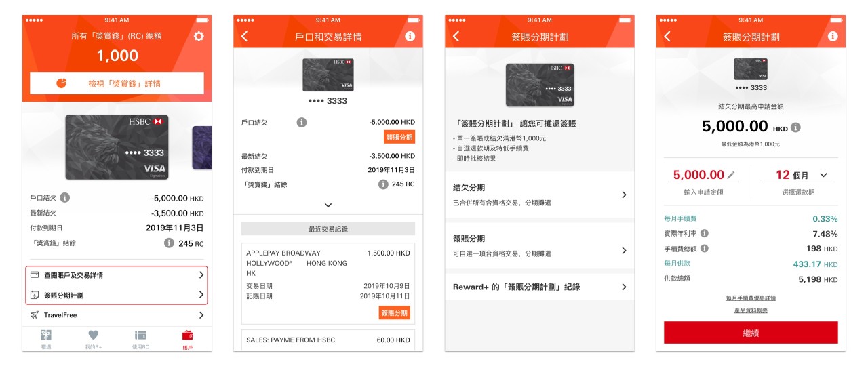
Task: Tap the card icon beside 查閱賬戶及交易詳情
Action: pos(35,275)
